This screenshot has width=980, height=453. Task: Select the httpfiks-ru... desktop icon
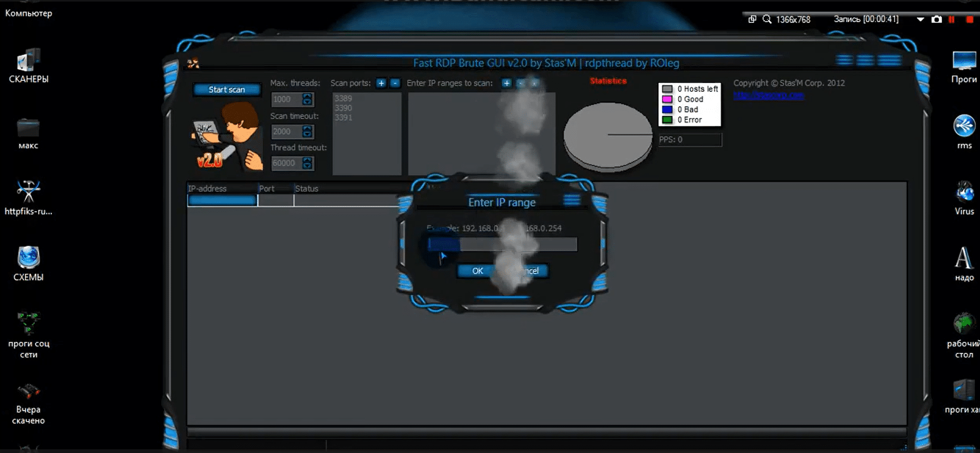click(28, 198)
